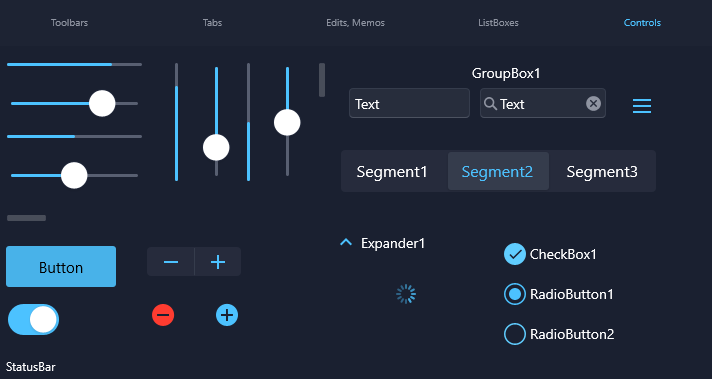Click the knob of the right vertical slider
Viewport: 712px width, 379px height.
pos(287,122)
